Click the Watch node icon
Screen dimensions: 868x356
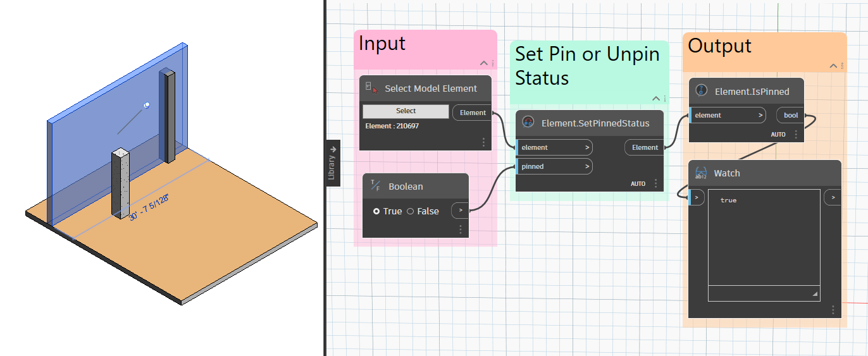(x=701, y=173)
